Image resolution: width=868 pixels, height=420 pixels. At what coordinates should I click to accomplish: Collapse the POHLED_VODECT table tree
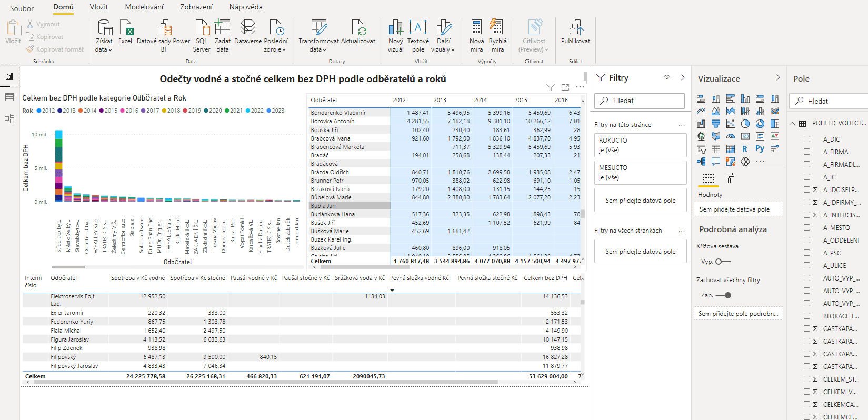(792, 123)
